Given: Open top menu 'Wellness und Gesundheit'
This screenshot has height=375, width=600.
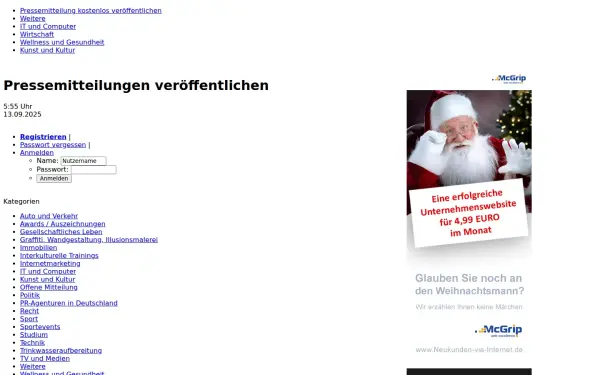Looking at the screenshot, I should tap(62, 42).
